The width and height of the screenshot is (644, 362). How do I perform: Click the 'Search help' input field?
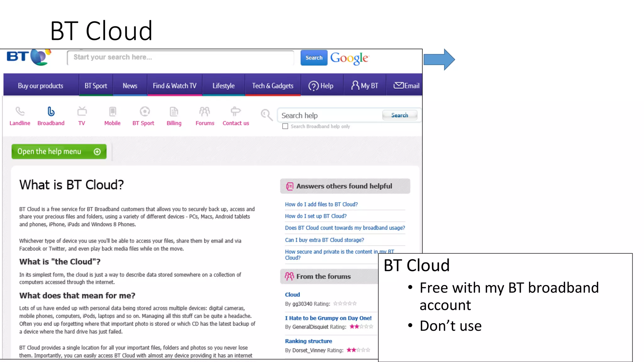330,115
